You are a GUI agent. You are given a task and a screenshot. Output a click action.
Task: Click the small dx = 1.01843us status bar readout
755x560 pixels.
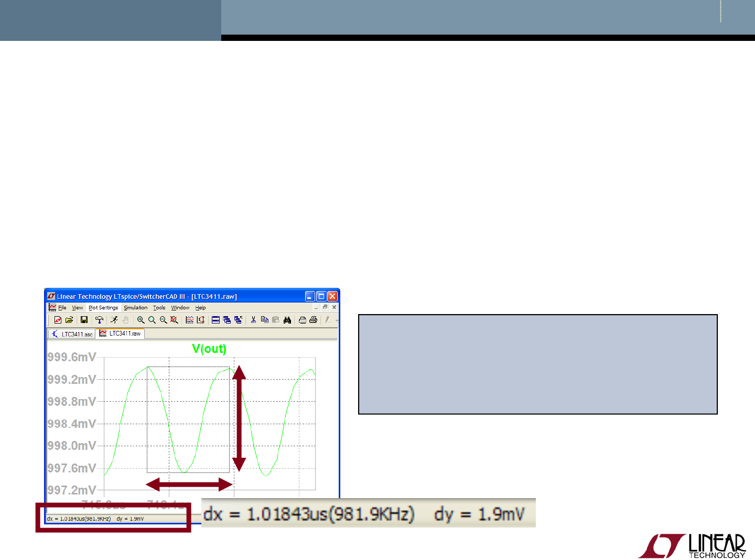tap(79, 519)
